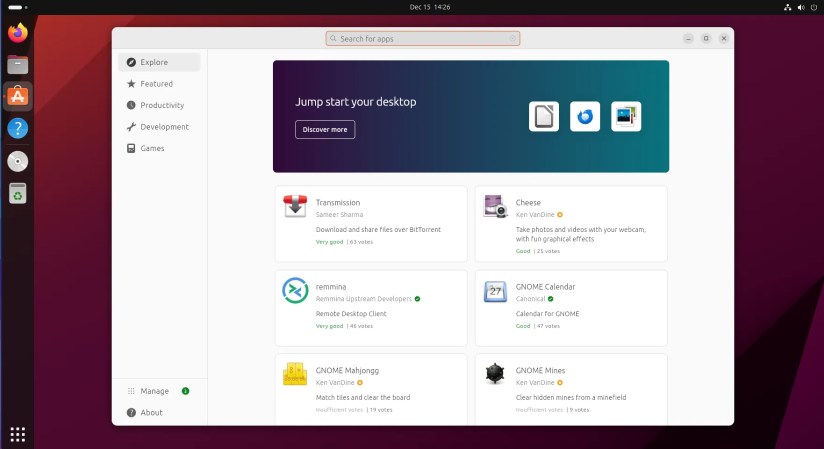Click the About question mark icon
Screen dimensions: 824x449
coord(131,413)
